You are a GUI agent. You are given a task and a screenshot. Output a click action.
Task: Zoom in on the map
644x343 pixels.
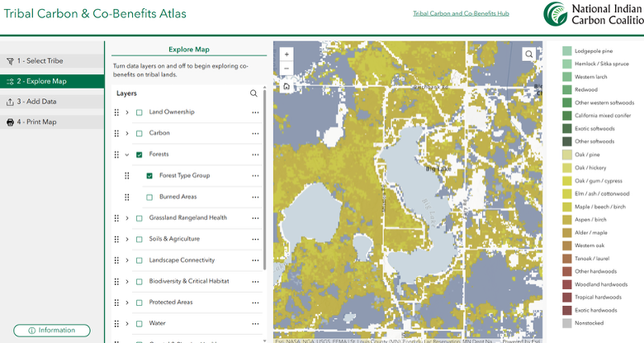pos(286,54)
